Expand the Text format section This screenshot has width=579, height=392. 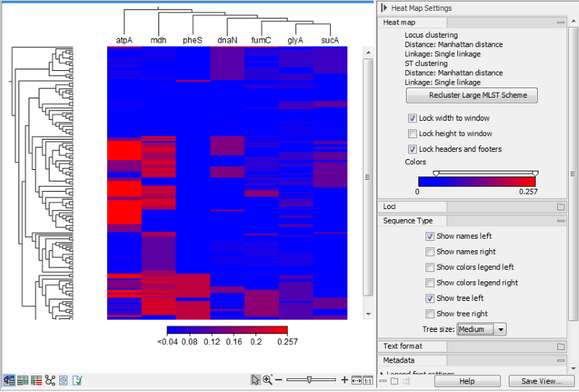click(x=560, y=346)
